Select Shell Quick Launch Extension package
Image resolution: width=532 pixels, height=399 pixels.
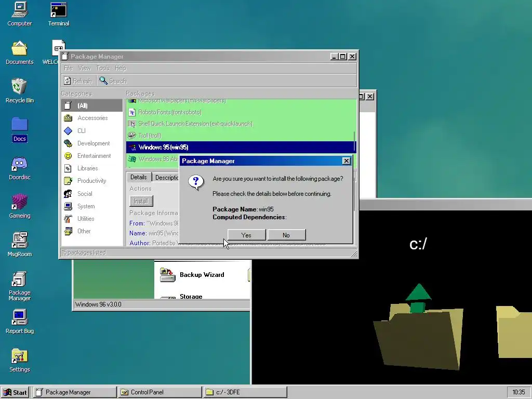[240, 124]
